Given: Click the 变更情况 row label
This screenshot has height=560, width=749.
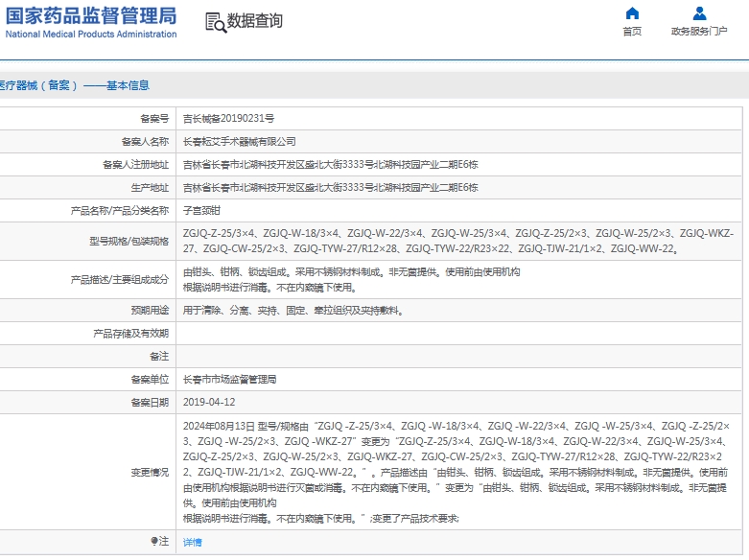Looking at the screenshot, I should coord(150,472).
